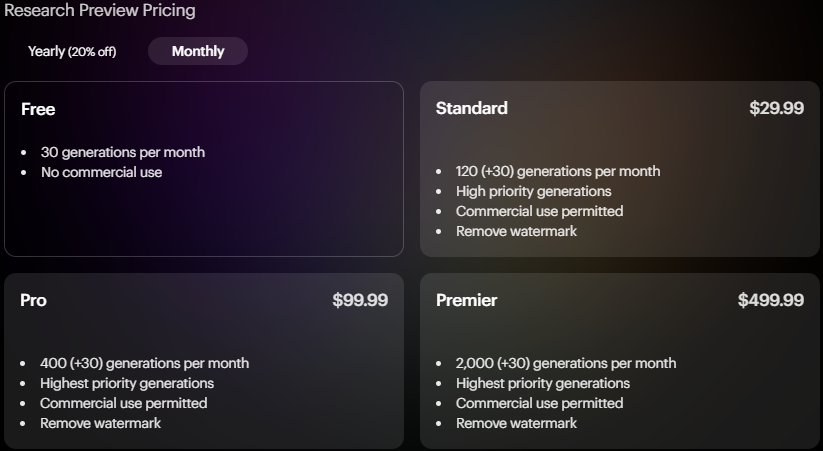The image size is (823, 451).
Task: Pick the Pro plan heading
Action: (x=33, y=300)
